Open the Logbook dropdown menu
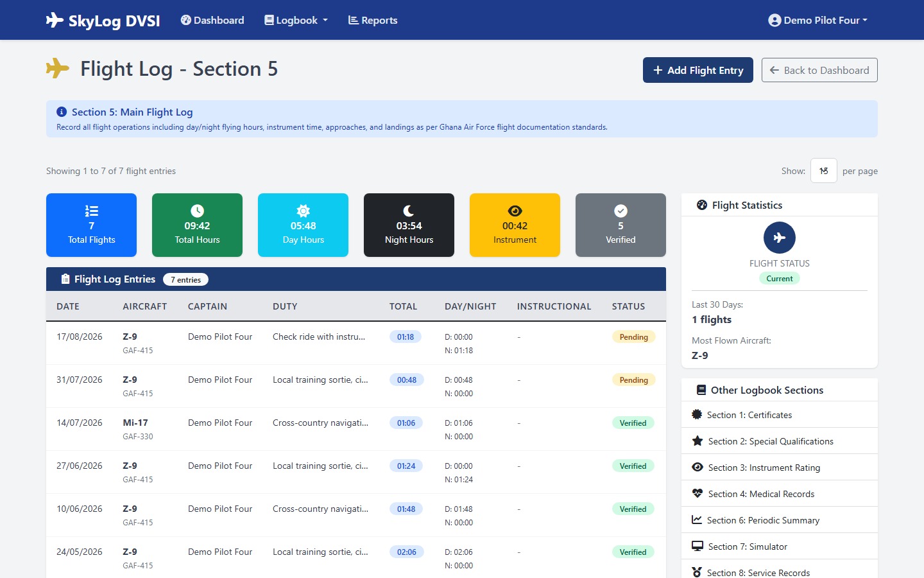The height and width of the screenshot is (578, 924). (x=296, y=21)
